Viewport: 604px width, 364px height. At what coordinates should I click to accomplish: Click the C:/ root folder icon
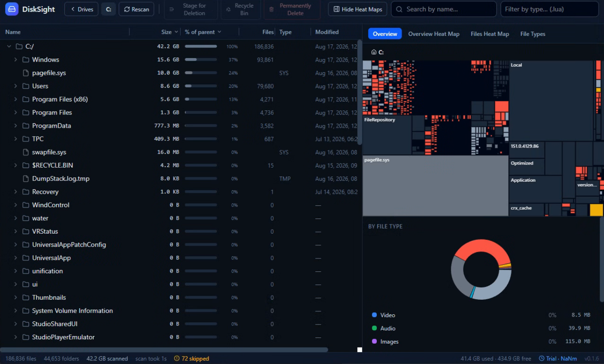(19, 47)
